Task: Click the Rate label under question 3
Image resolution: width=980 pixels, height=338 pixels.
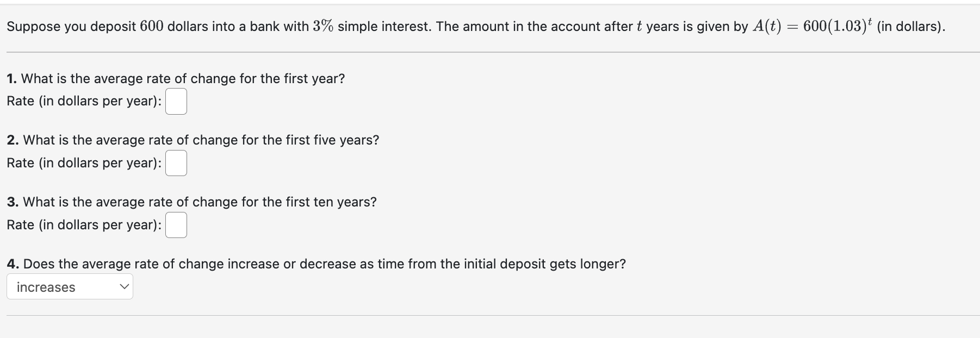Action: pyautogui.click(x=84, y=225)
